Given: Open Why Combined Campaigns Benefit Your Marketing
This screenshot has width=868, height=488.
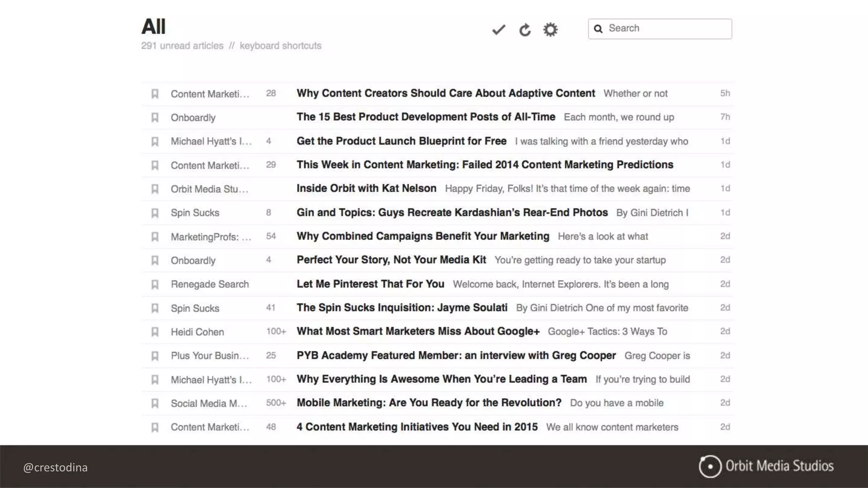Looking at the screenshot, I should point(423,236).
